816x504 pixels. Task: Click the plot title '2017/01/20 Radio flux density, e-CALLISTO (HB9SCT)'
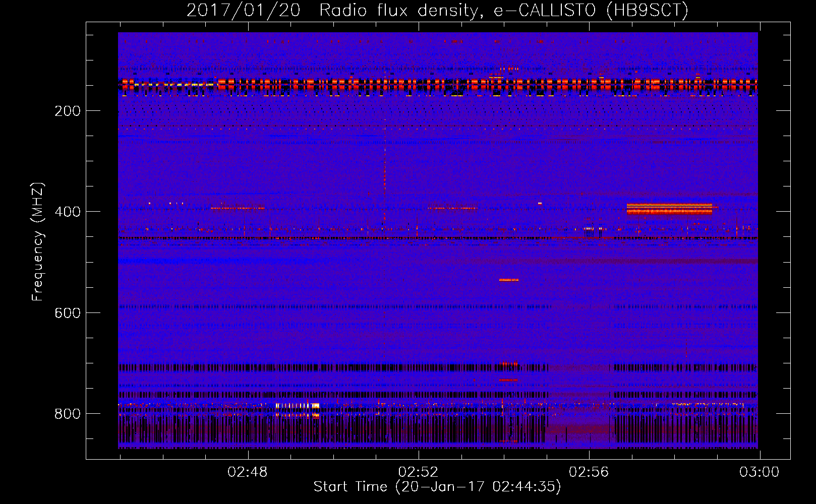437,10
